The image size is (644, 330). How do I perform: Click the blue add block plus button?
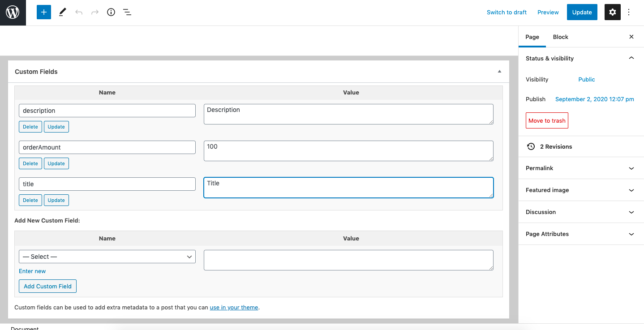[44, 13]
